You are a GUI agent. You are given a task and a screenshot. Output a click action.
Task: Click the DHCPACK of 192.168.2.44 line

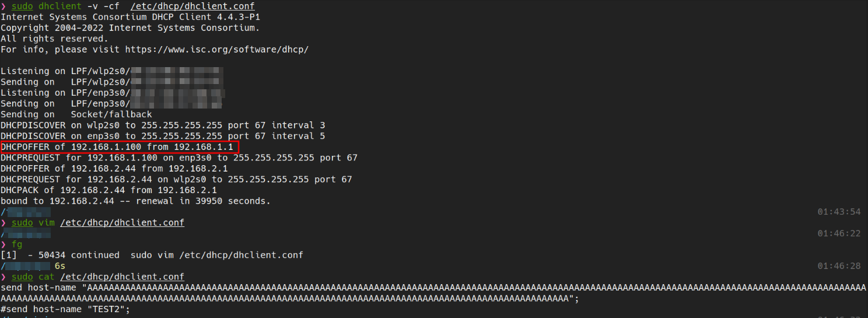[108, 190]
